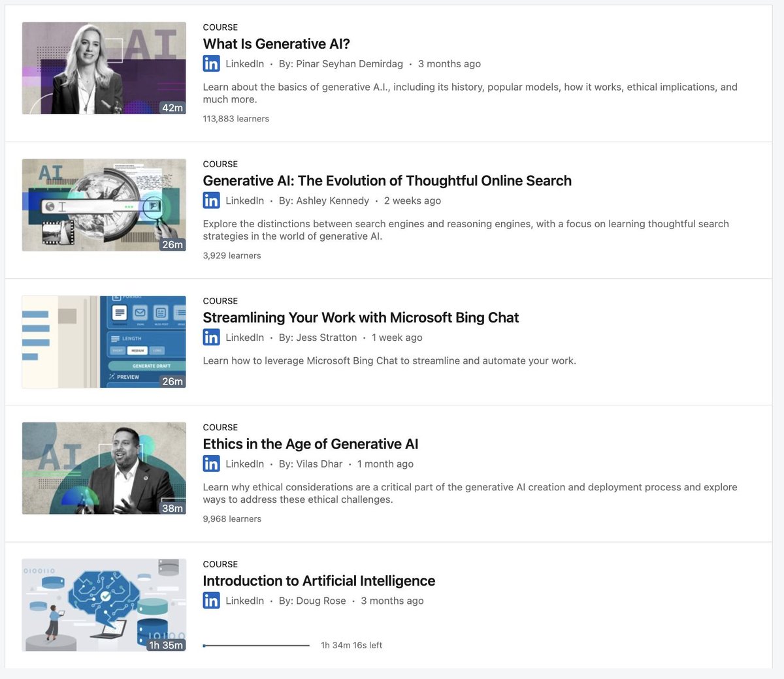Click LinkedIn logo beside Doug Rose
784x679 pixels.
click(x=211, y=601)
